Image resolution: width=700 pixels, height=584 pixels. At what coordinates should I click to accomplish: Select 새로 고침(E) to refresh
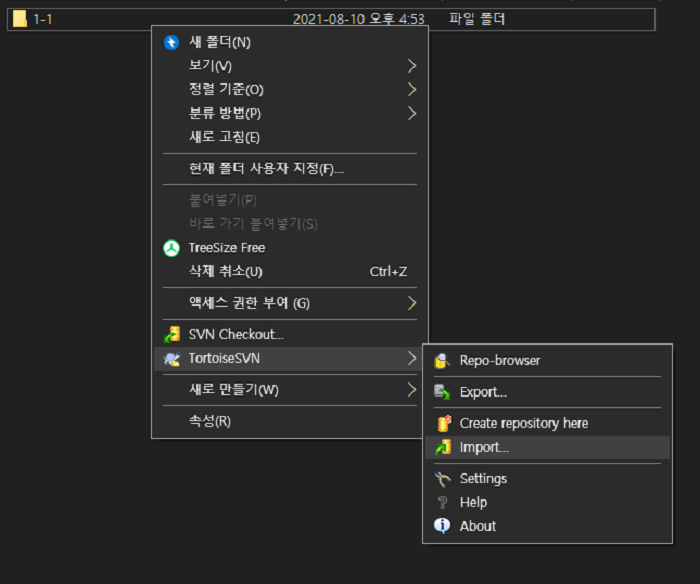(290, 137)
